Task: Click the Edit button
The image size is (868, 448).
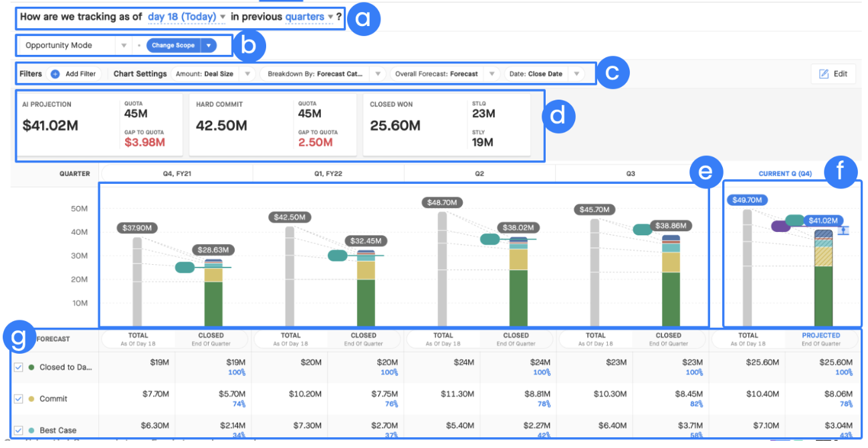Action: coord(833,74)
